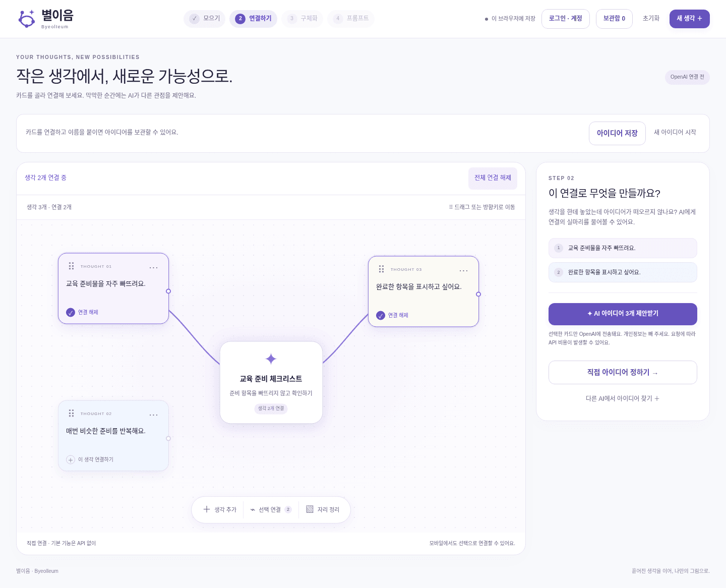Image resolution: width=726 pixels, height=588 pixels.
Task: Click THOUGHT 03 text 완료한 항목을 표시하고 싶어요
Action: coord(419,287)
